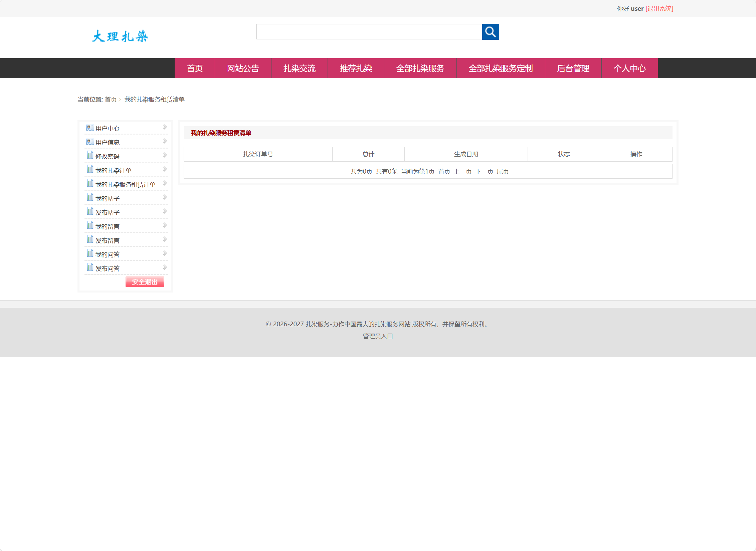
Task: Click the user card icon beside 用户中心
Action: click(x=90, y=128)
